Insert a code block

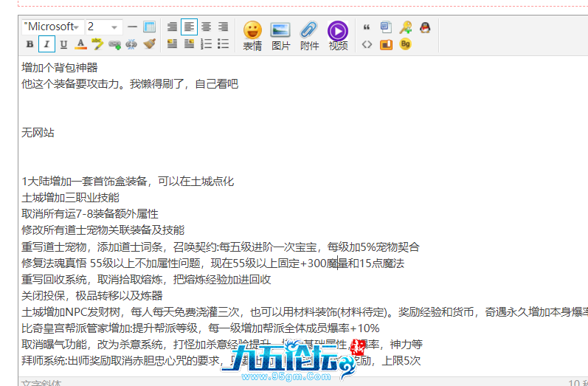click(367, 44)
